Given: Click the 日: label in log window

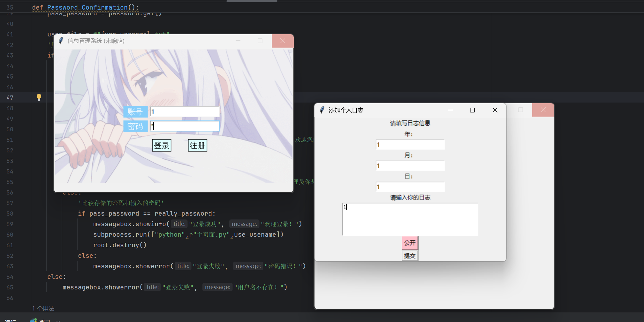Looking at the screenshot, I should (x=409, y=176).
